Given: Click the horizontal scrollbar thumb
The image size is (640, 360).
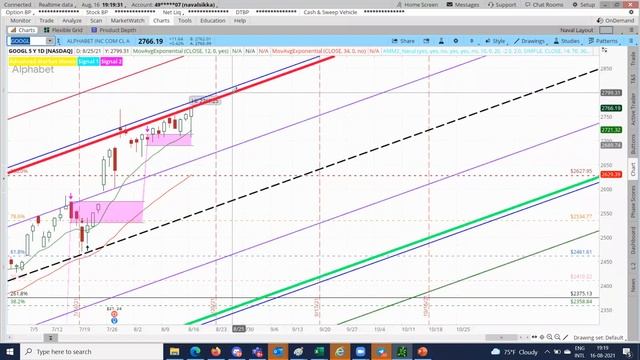Looking at the screenshot, I should [x=502, y=338].
